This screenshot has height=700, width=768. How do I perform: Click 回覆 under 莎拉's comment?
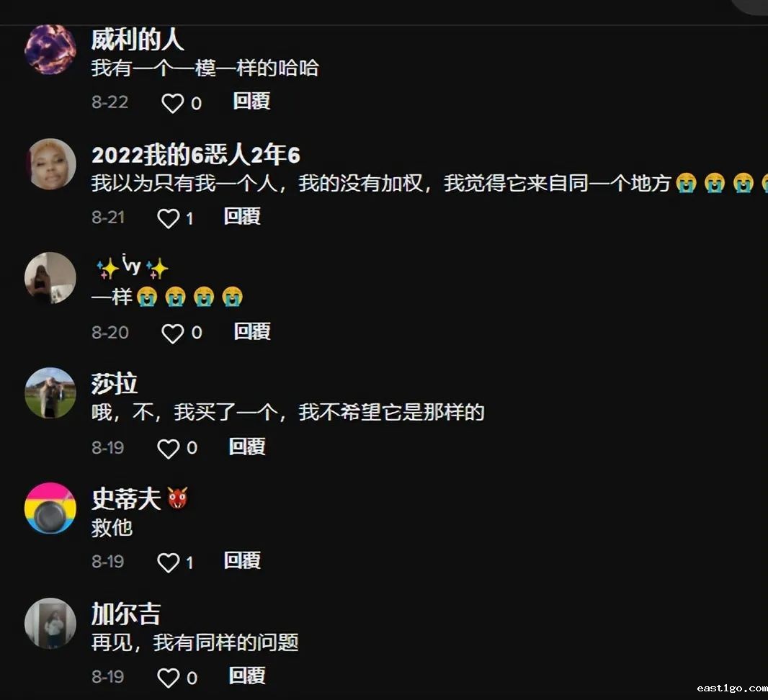coord(247,447)
